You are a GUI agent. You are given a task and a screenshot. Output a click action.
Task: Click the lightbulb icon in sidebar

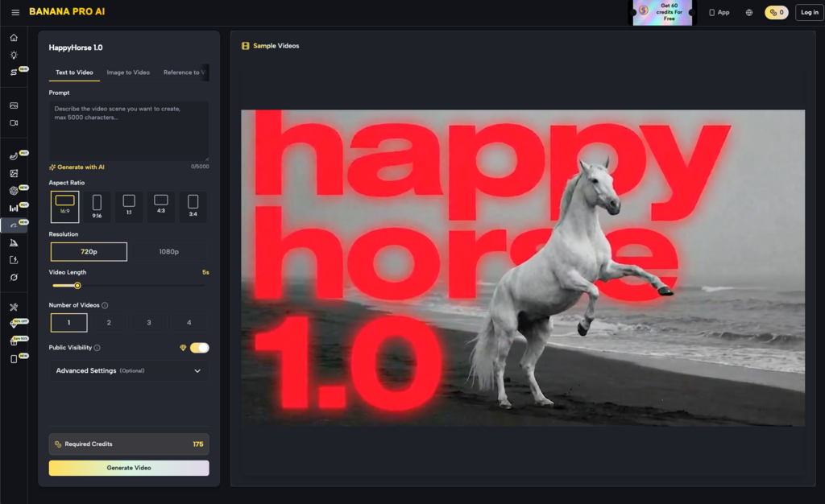pyautogui.click(x=14, y=55)
